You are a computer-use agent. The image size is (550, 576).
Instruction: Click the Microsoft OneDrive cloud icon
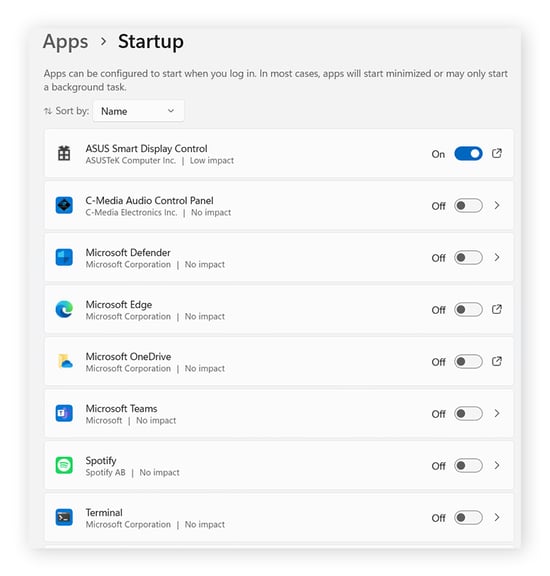tap(65, 361)
